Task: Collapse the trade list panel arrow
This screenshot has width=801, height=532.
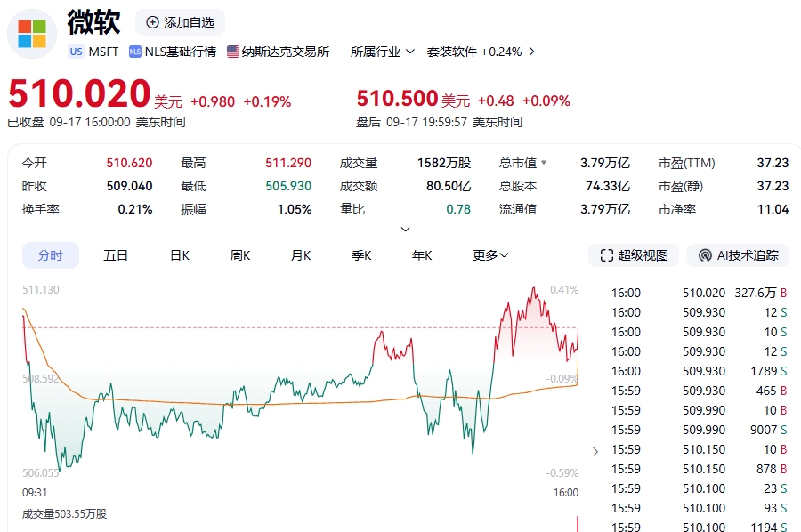Action: pos(595,451)
